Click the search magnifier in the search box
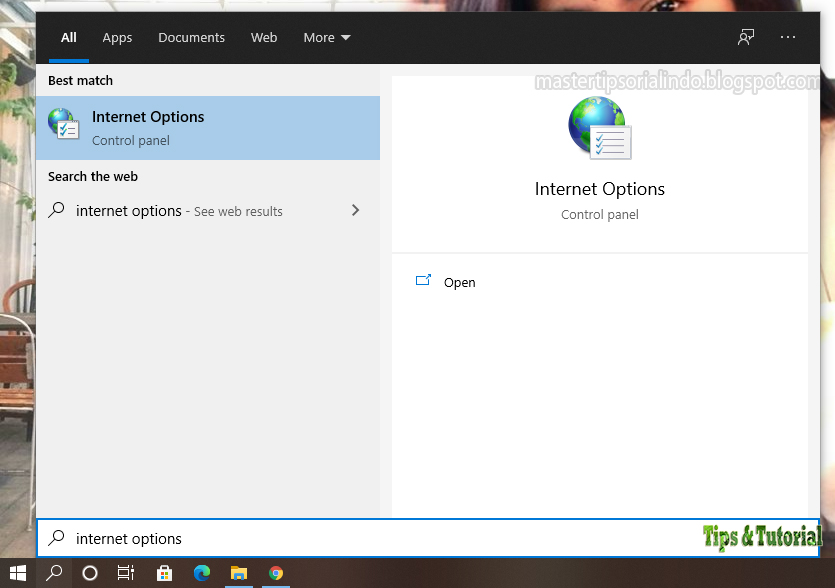Image resolution: width=835 pixels, height=588 pixels. tap(55, 538)
